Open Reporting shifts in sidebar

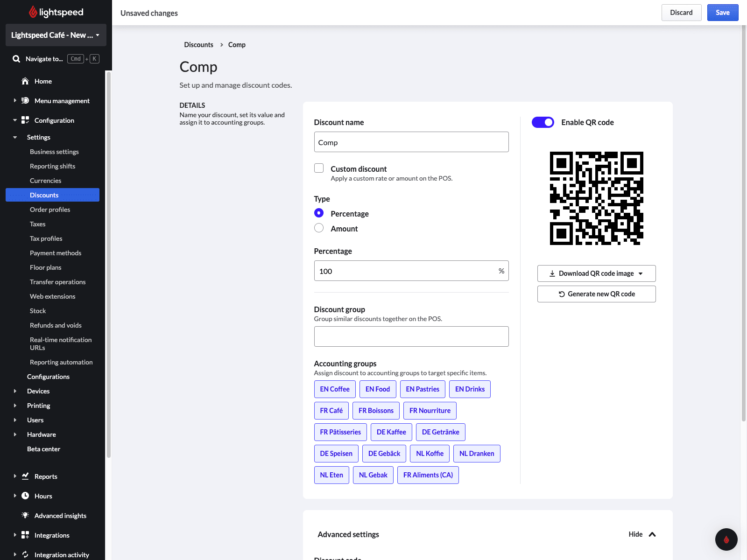tap(52, 166)
